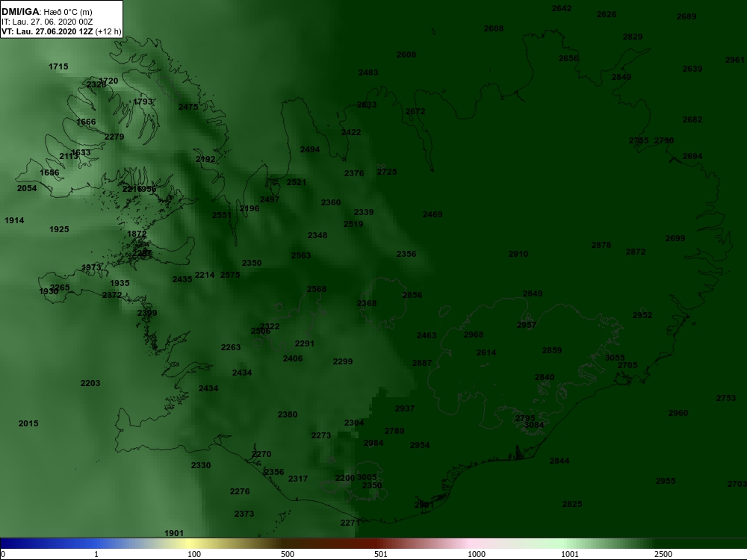
Task: Click the map value 2937
Action: click(x=405, y=408)
